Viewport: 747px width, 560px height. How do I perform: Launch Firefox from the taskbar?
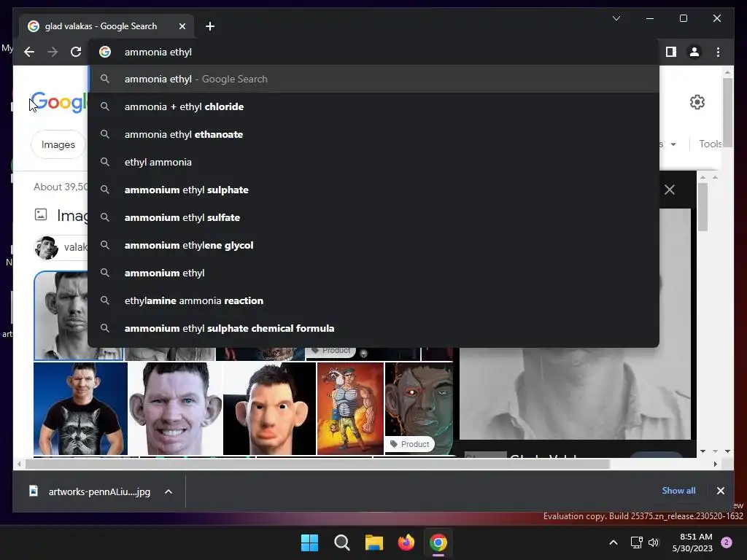tap(406, 542)
